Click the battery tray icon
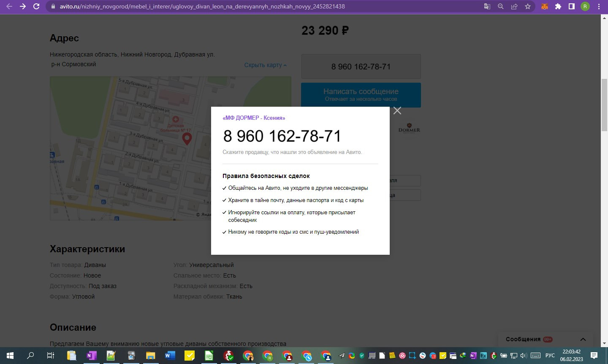608x364 pixels. pyautogui.click(x=503, y=356)
